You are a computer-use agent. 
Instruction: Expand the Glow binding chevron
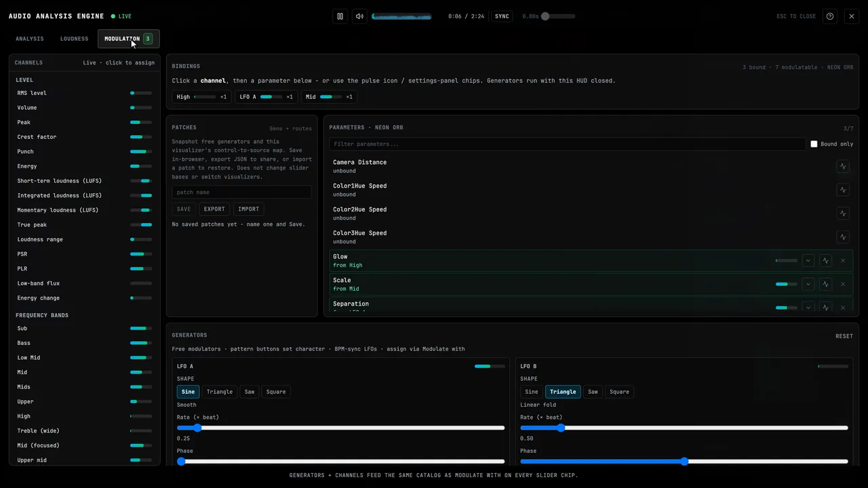click(x=808, y=260)
